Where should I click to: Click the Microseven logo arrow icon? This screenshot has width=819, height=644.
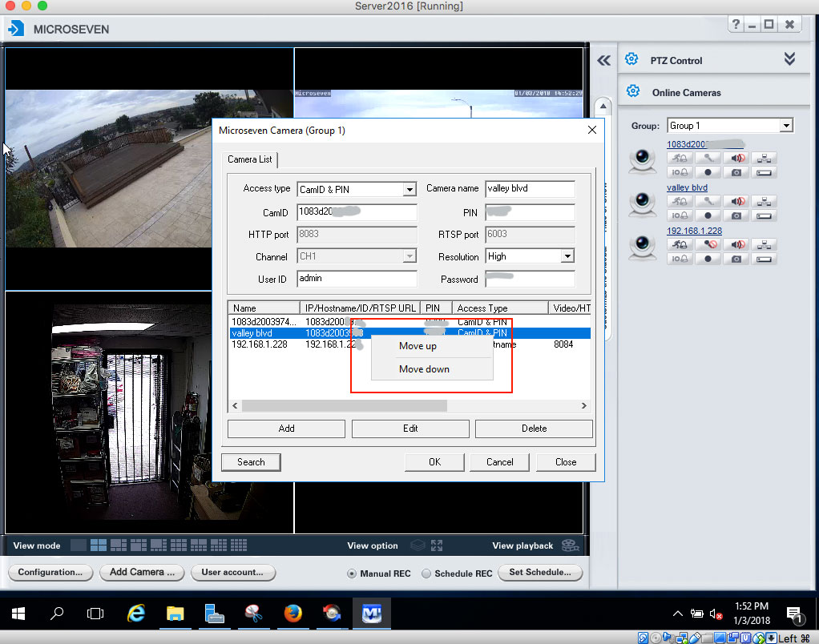click(16, 28)
